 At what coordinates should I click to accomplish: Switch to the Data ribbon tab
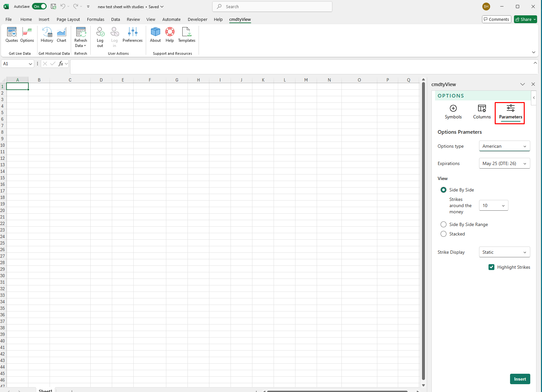pos(115,19)
